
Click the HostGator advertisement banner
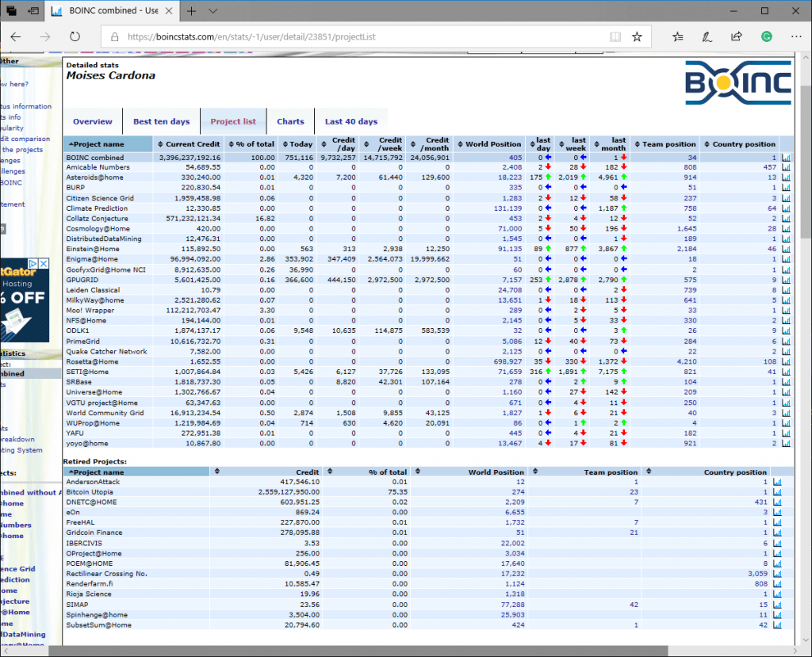[25, 300]
